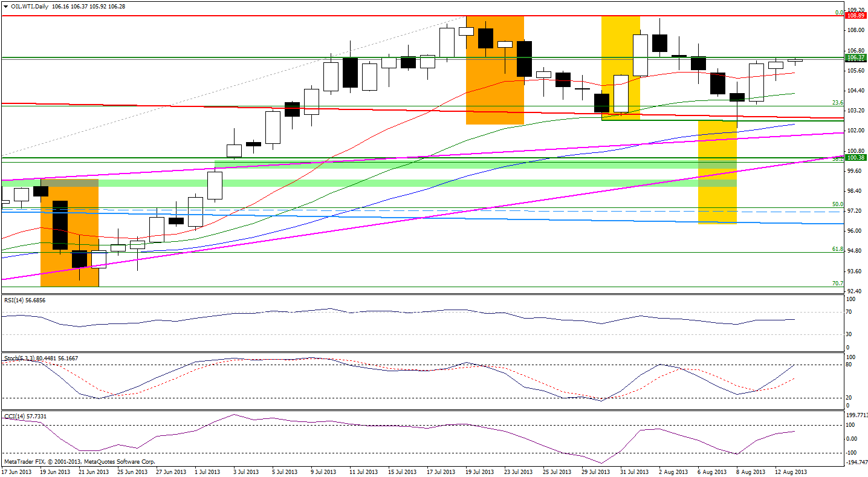
Task: Click the RSI(14) 56.6856 indicator label
Action: click(24, 300)
